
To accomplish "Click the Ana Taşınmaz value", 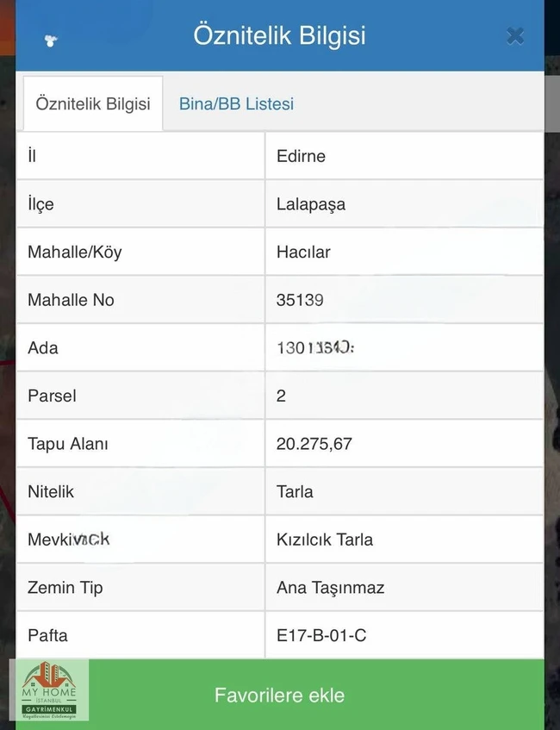I will (331, 588).
